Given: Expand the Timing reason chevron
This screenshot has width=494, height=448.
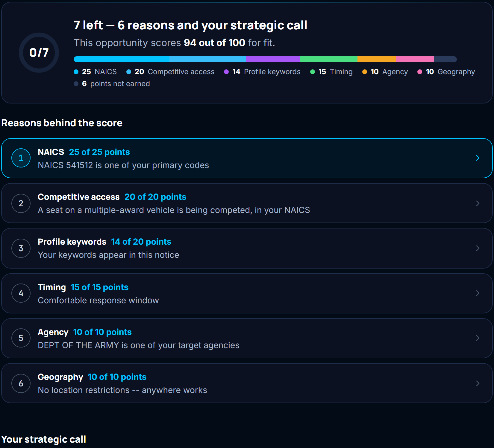Looking at the screenshot, I should [478, 293].
